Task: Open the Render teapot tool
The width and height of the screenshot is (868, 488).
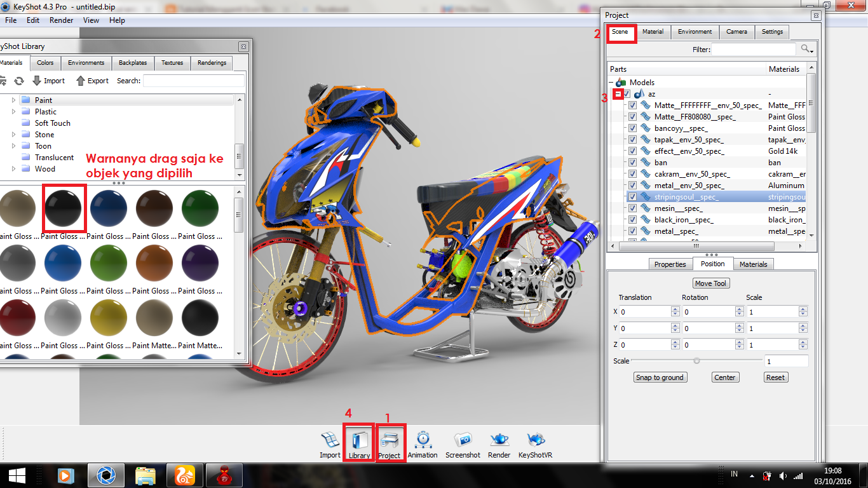Action: coord(499,445)
